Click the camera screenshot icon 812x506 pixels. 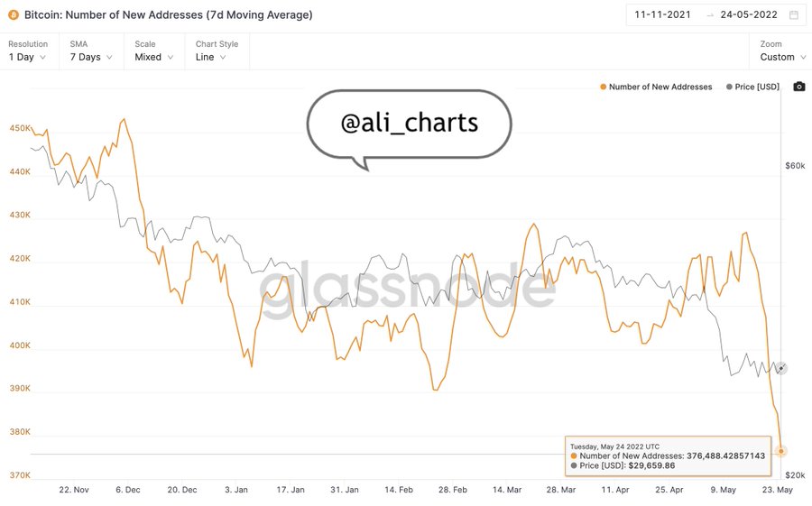click(798, 87)
